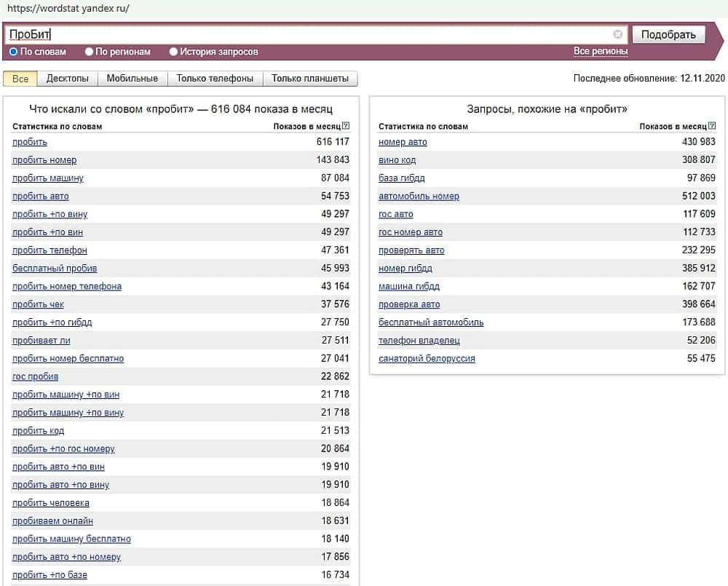Open the пробить номер keyword link
The height and width of the screenshot is (586, 728).
(44, 160)
